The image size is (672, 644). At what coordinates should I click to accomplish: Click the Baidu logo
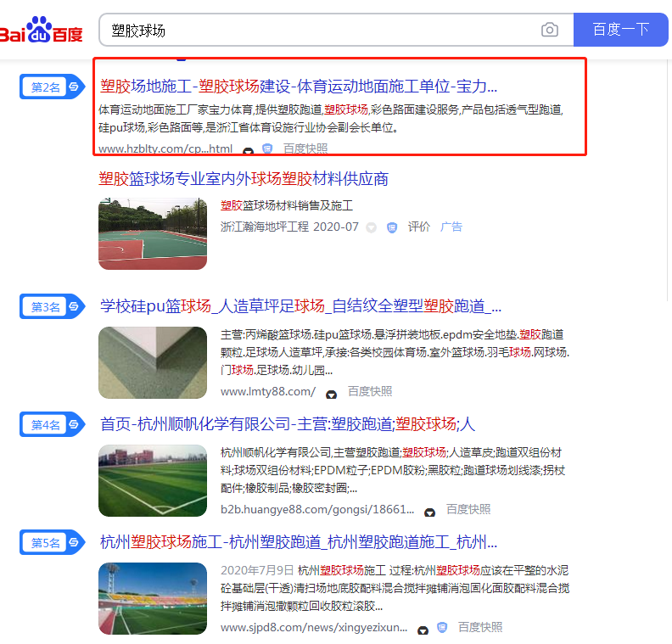[x=42, y=31]
